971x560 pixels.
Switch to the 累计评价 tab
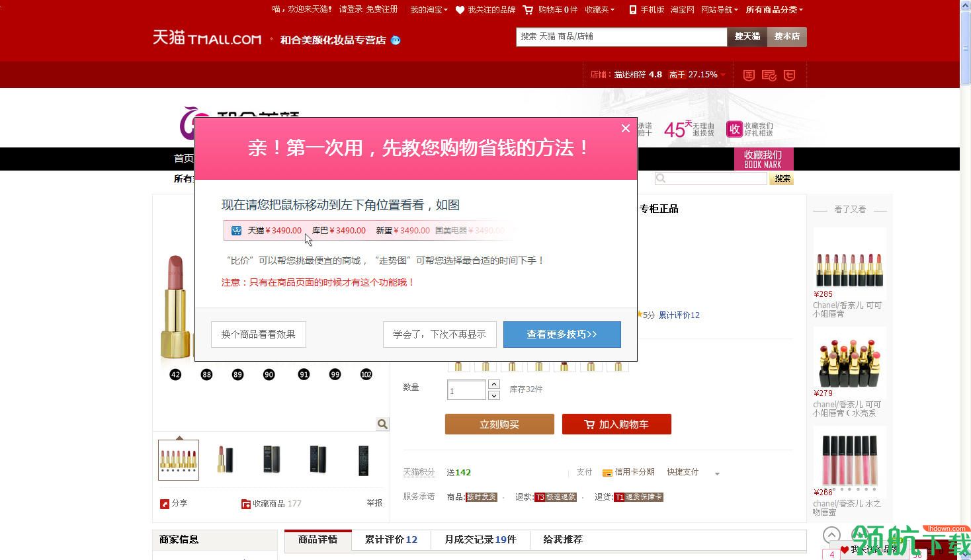[x=390, y=540]
